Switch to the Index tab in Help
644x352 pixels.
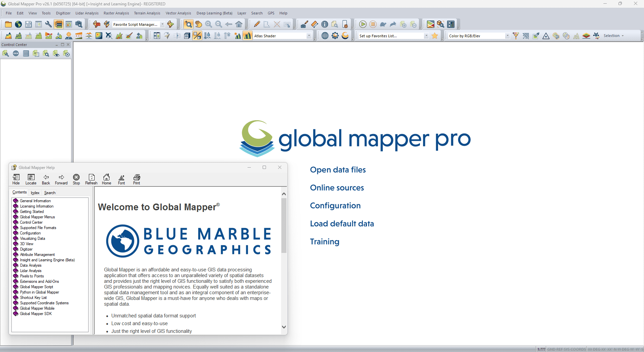pos(35,193)
